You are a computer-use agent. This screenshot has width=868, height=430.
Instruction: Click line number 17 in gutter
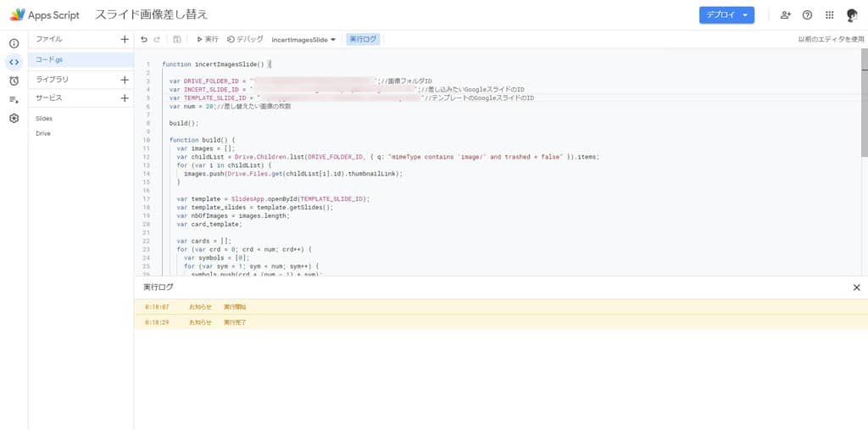click(147, 199)
